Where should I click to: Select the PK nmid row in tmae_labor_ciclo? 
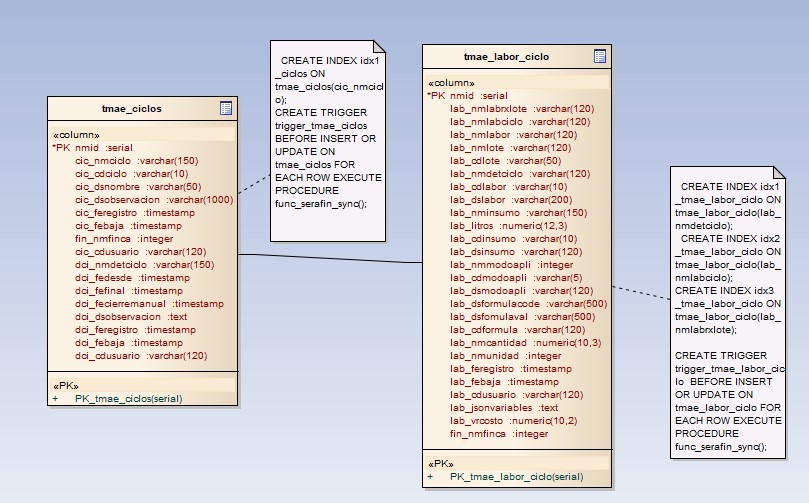[x=468, y=95]
